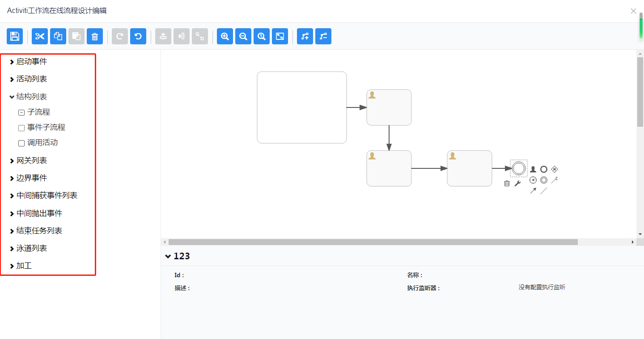
Task: Click the Zoom Out magnifier icon
Action: [243, 36]
